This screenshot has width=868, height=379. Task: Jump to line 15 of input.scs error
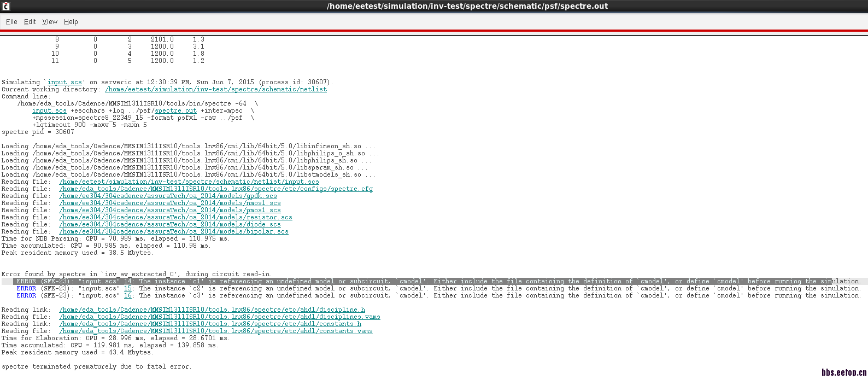(128, 288)
